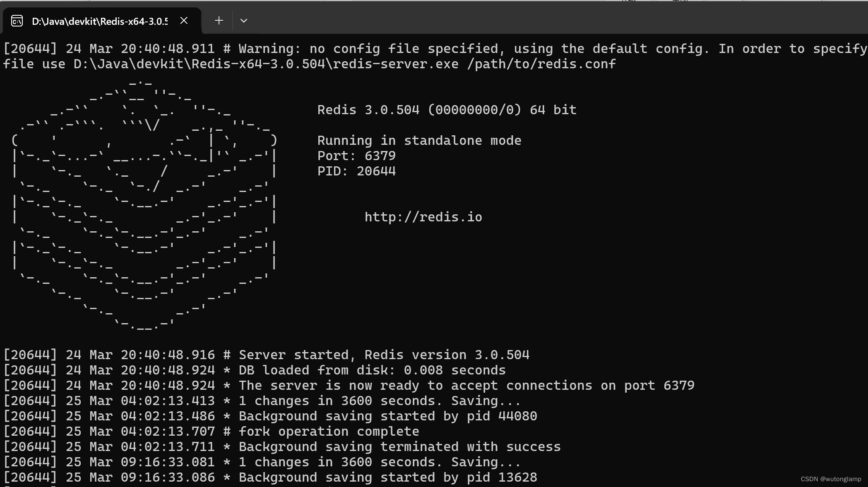The height and width of the screenshot is (487, 868).
Task: Click 'Background saving started by pid 44080' line
Action: pyautogui.click(x=270, y=416)
